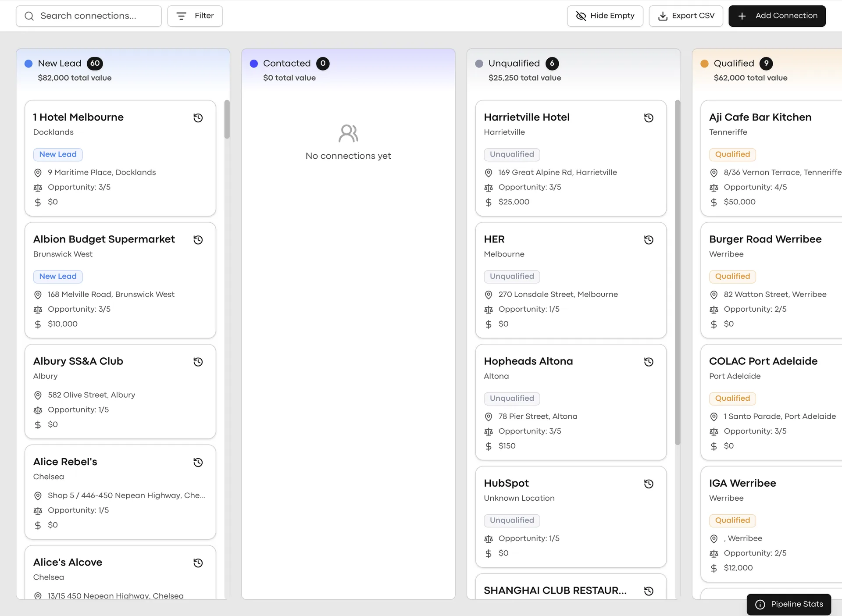Click the New Lead column scrollbar
The image size is (842, 616).
point(227,119)
